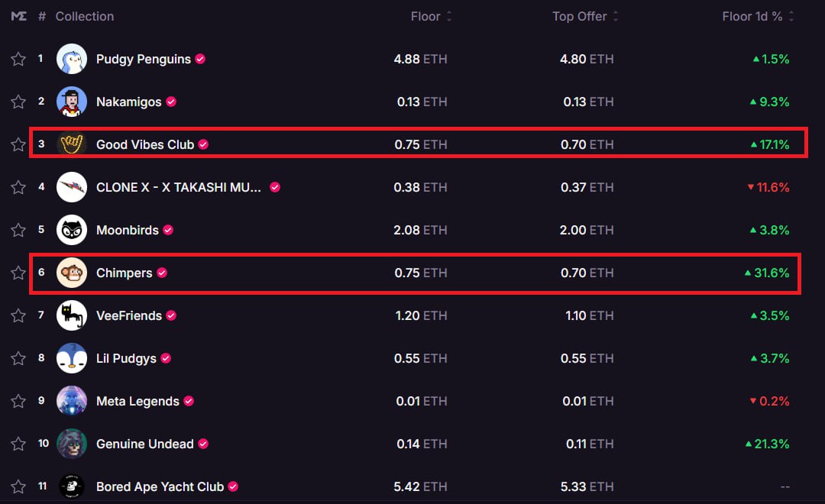
Task: Open the Moonbirds owl avatar
Action: [x=72, y=230]
